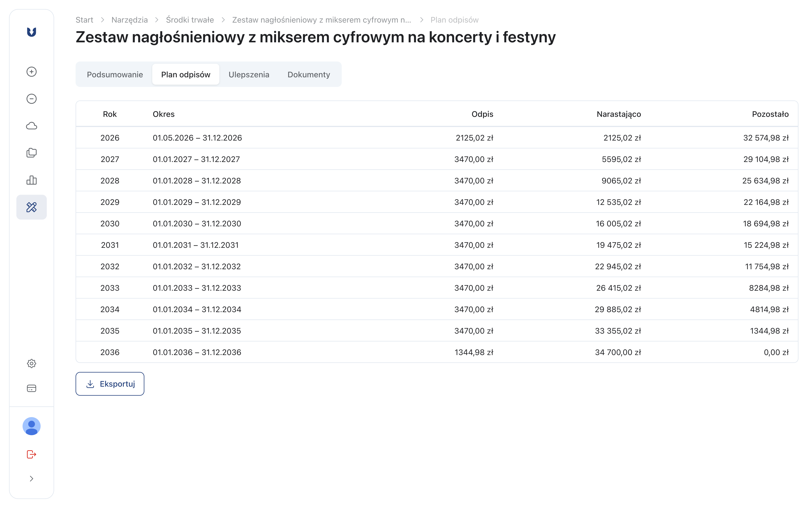Open settings gear icon in the sidebar
Screen dimensions: 812x508
[32, 364]
